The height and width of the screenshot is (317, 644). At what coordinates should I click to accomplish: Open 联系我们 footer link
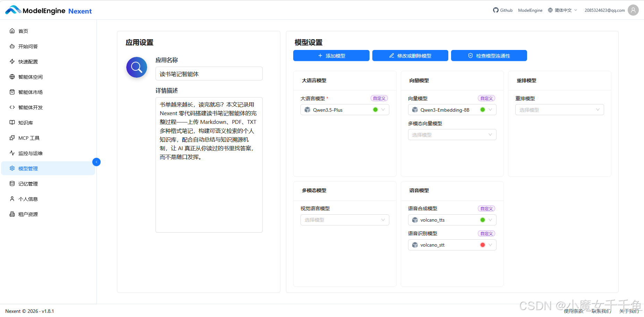click(x=601, y=311)
